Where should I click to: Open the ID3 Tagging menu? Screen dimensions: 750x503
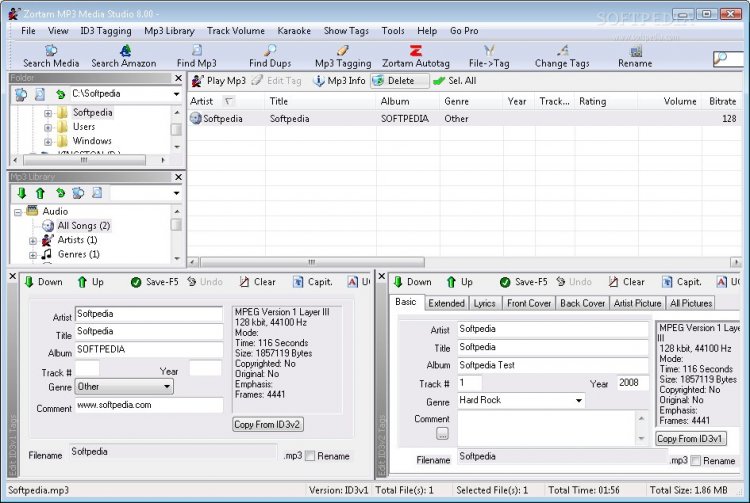click(106, 31)
